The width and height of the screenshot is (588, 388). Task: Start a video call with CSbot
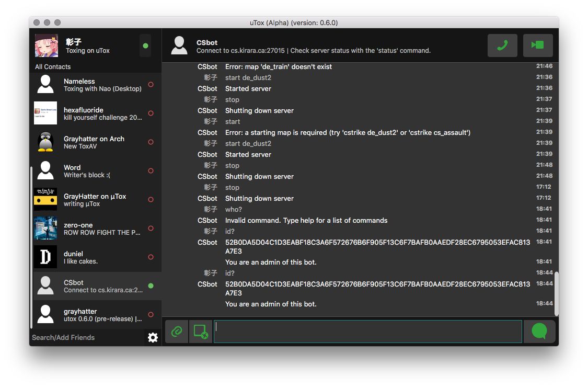coord(537,45)
